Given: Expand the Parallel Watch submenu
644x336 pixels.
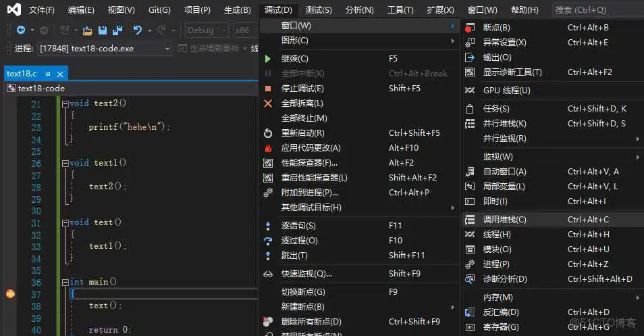Looking at the screenshot, I should click(x=553, y=139).
